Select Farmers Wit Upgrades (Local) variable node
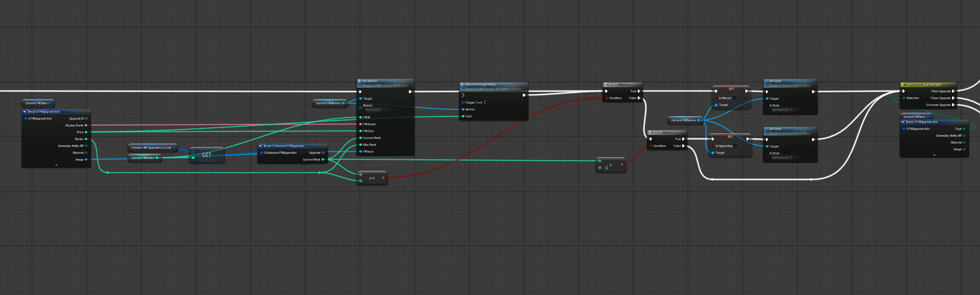980x295 pixels. 151,147
